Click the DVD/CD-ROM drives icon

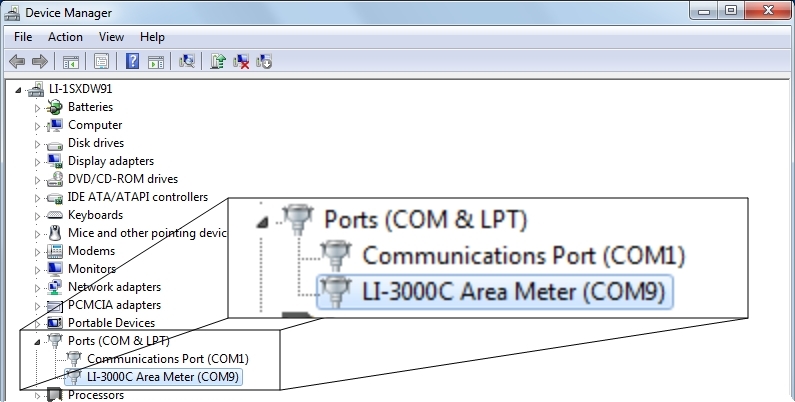(x=54, y=179)
